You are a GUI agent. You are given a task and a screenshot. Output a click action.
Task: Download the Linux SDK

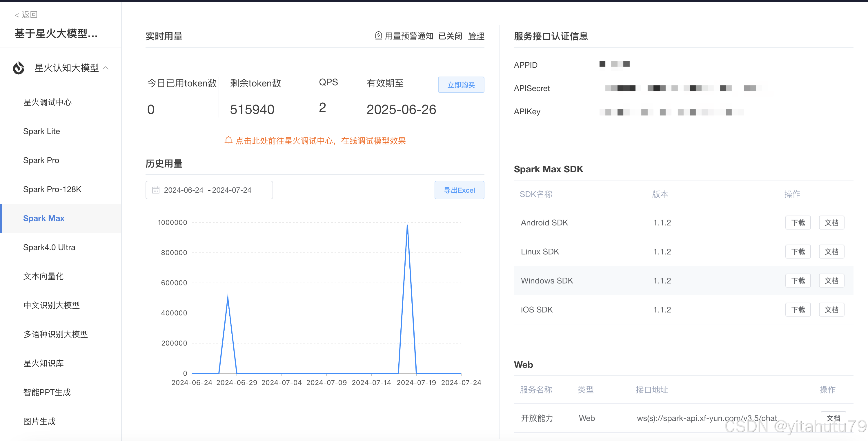pyautogui.click(x=798, y=252)
